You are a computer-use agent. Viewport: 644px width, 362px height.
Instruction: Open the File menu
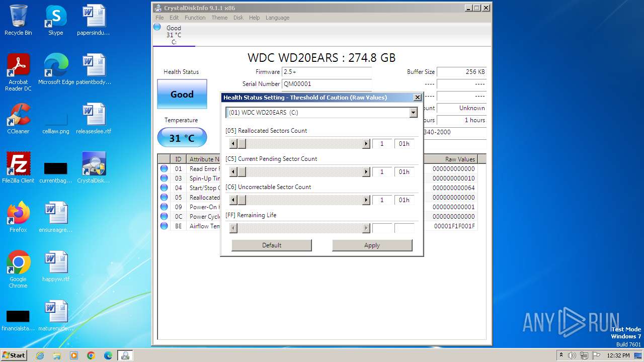[159, 18]
